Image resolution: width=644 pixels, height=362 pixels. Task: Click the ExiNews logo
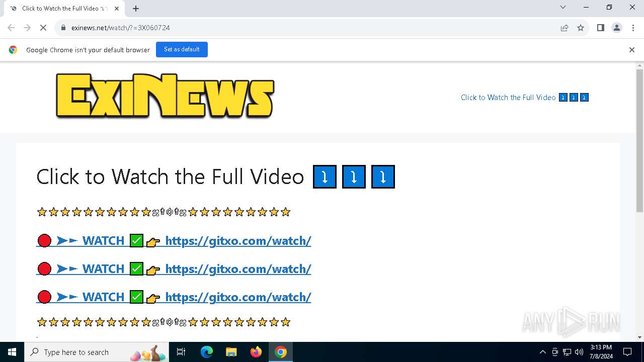click(x=165, y=96)
